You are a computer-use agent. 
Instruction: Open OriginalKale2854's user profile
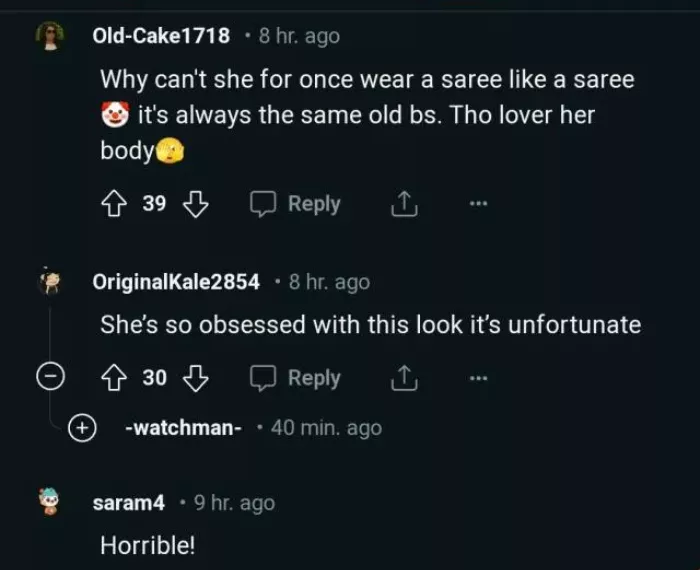click(176, 282)
